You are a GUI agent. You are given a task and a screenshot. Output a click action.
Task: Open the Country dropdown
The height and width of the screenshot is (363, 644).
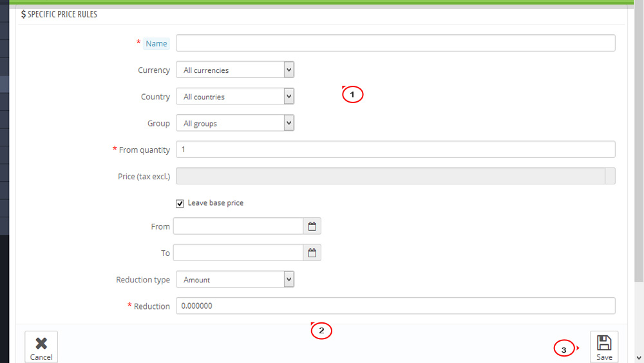coord(235,97)
